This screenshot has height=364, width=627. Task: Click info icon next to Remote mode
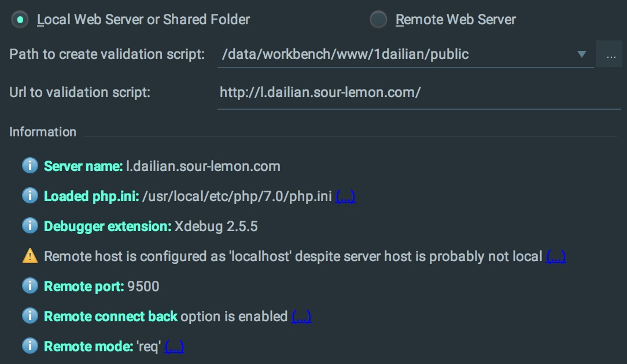click(x=30, y=346)
